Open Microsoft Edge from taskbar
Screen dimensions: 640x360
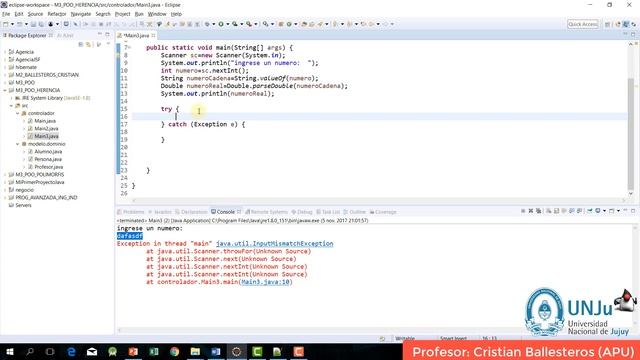click(x=71, y=351)
